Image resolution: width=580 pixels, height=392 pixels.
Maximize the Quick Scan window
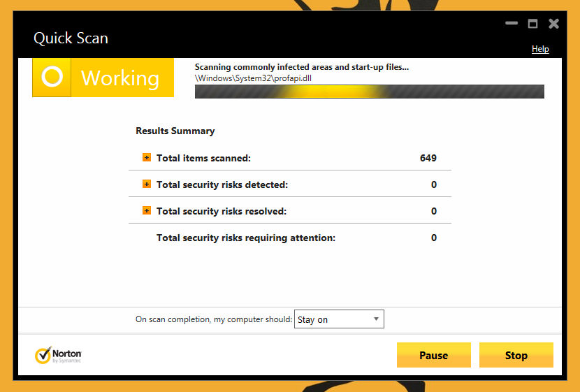coord(532,24)
